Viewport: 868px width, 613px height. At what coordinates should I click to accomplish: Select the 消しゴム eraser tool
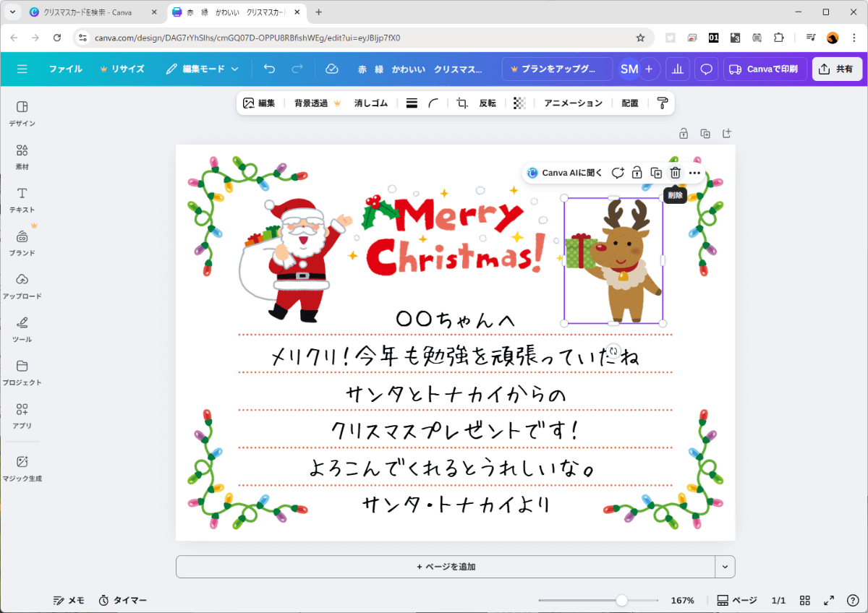(x=371, y=103)
